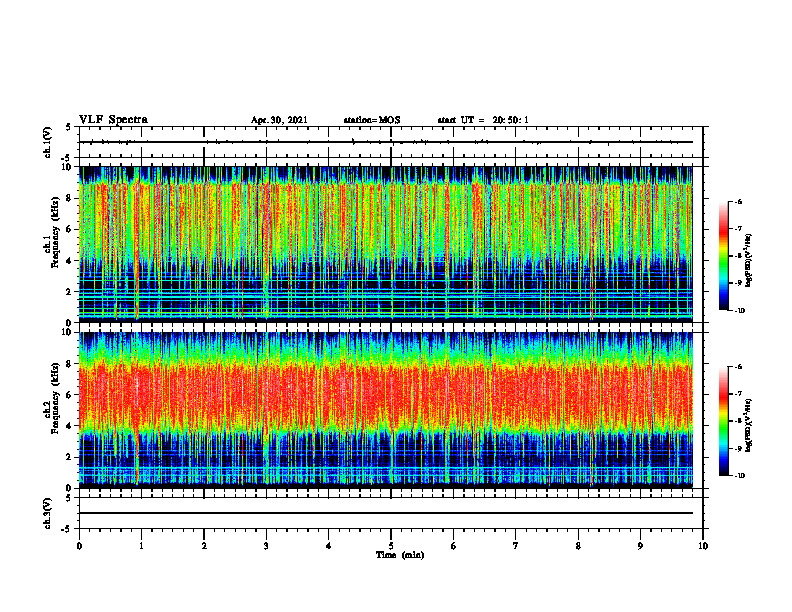Click the ch.1 frequency tick label "8"
The width and height of the screenshot is (792, 612).
point(70,198)
